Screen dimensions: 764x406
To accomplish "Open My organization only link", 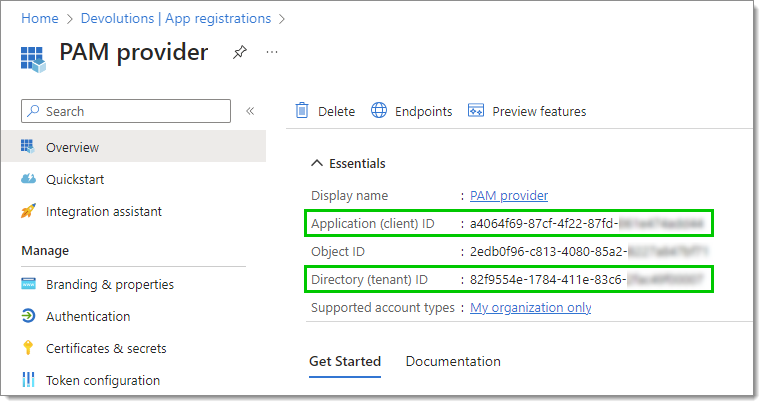I will pos(531,308).
